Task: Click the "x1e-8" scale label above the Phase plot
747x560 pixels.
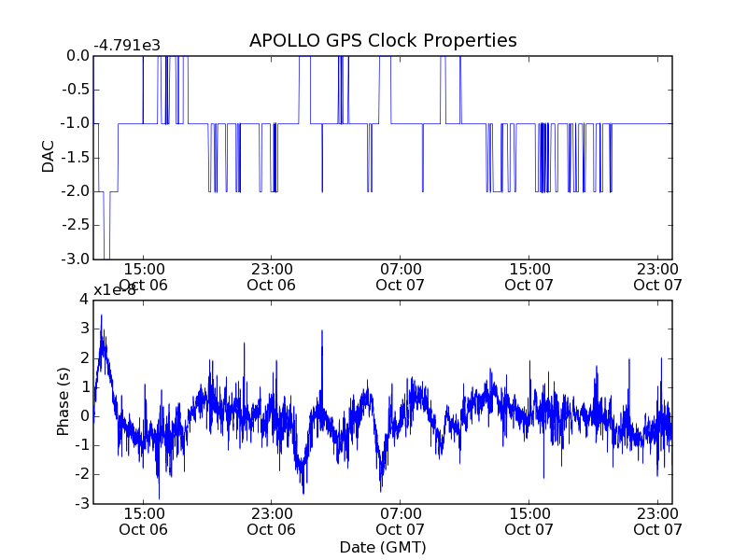Action: pos(114,290)
